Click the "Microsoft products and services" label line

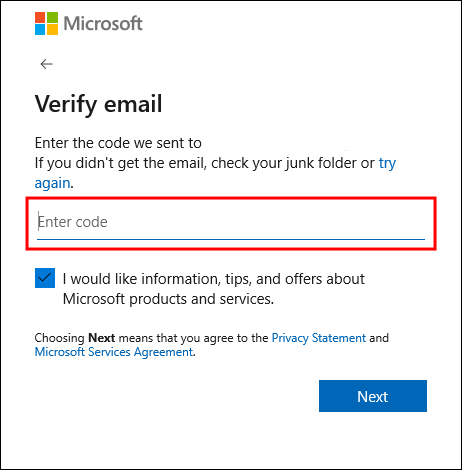(x=168, y=299)
